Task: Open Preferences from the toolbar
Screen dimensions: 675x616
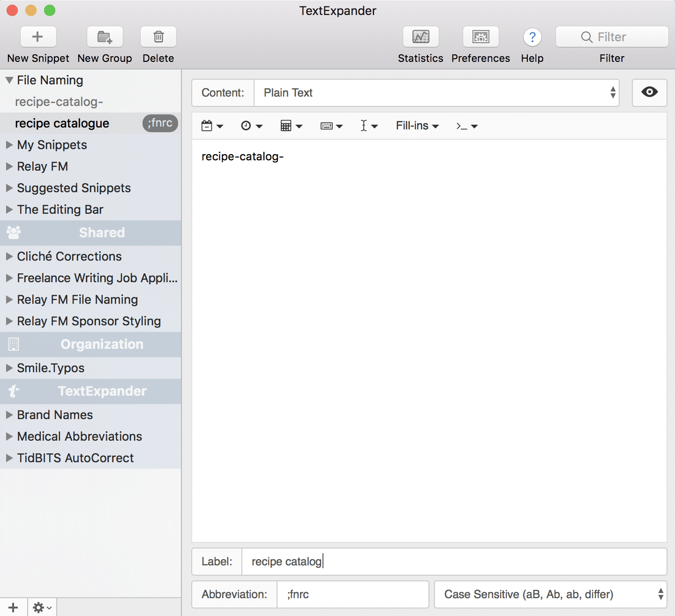Action: [480, 37]
